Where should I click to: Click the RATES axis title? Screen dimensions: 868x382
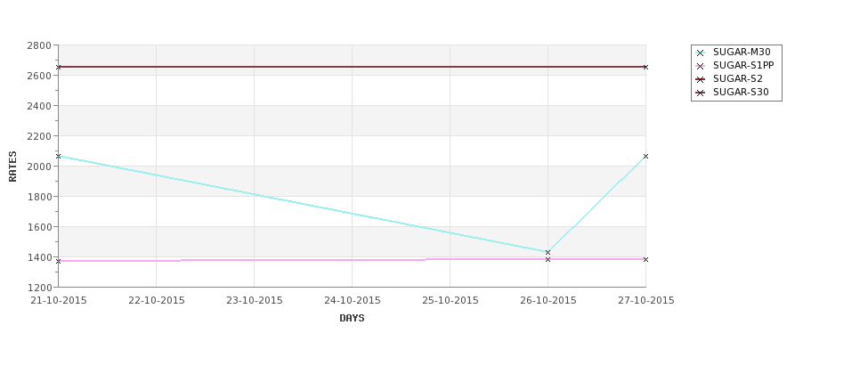tap(12, 167)
